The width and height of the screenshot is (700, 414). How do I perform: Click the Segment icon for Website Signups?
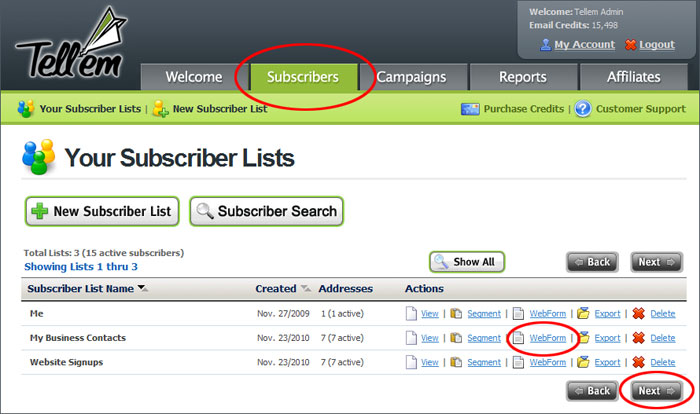(x=456, y=362)
